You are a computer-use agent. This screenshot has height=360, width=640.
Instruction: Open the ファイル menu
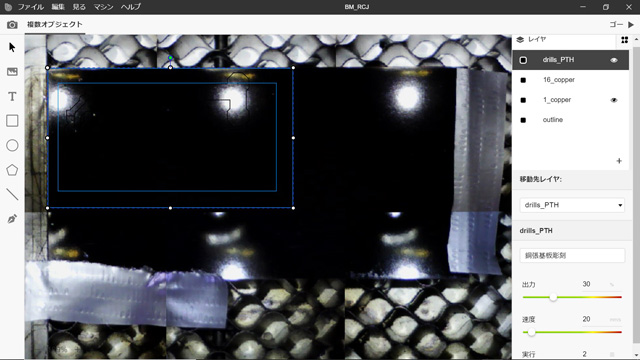31,7
